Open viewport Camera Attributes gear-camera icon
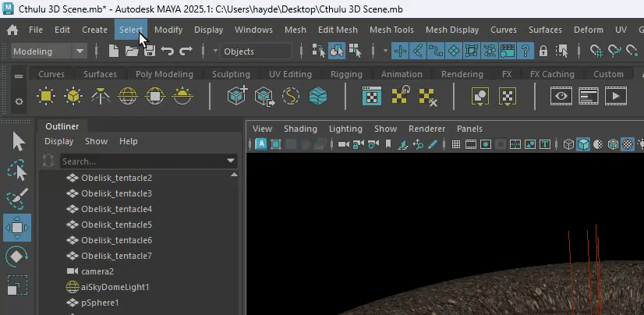This screenshot has width=644, height=315. (373, 144)
